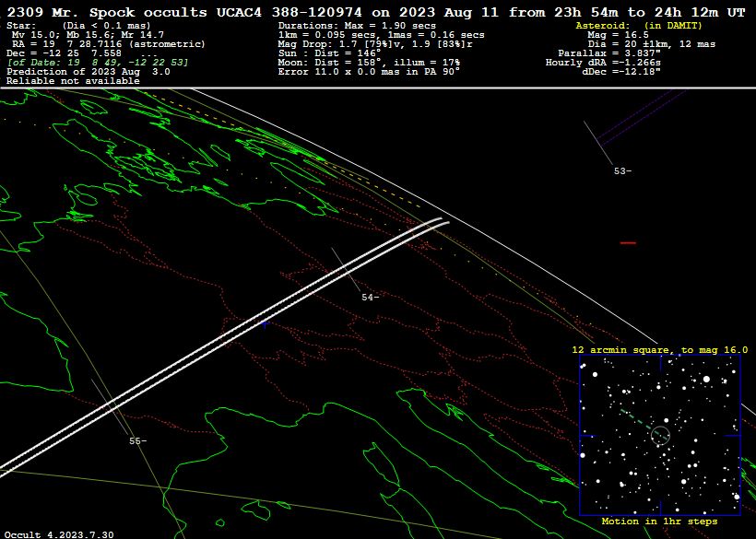Click the circled target star in the star chart
The height and width of the screenshot is (539, 756).
660,436
